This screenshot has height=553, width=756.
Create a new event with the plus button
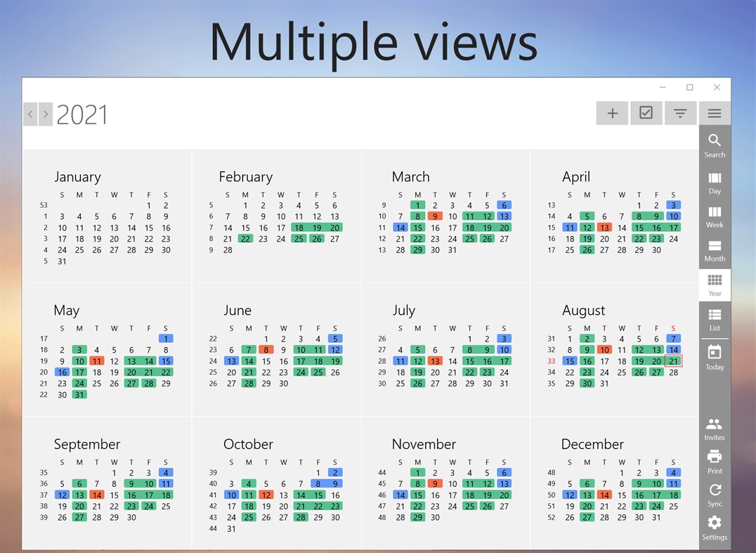click(611, 112)
